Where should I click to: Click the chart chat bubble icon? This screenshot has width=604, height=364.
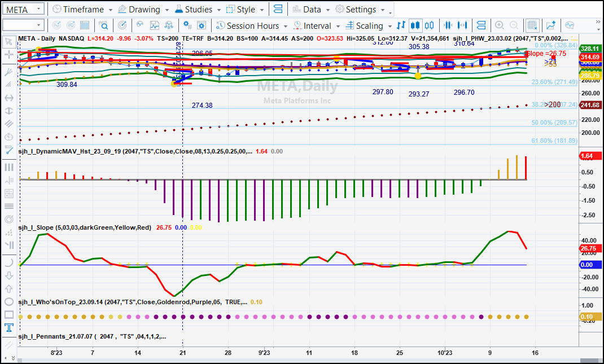[x=570, y=25]
